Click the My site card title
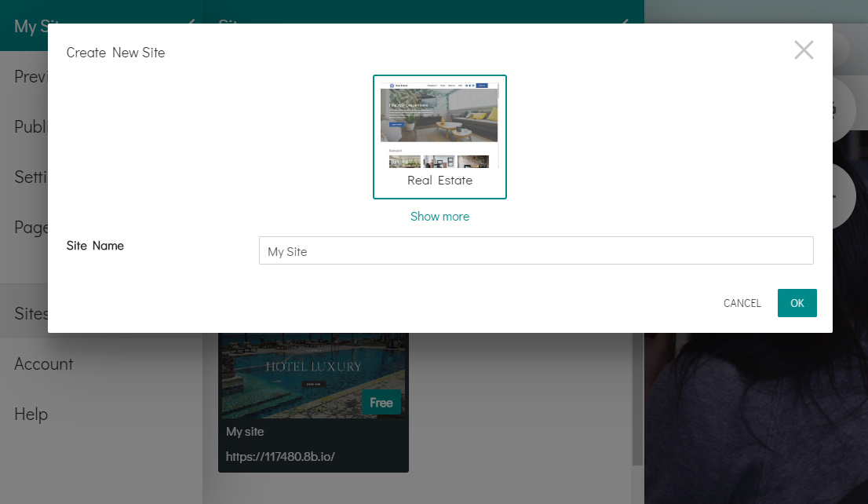 245,432
